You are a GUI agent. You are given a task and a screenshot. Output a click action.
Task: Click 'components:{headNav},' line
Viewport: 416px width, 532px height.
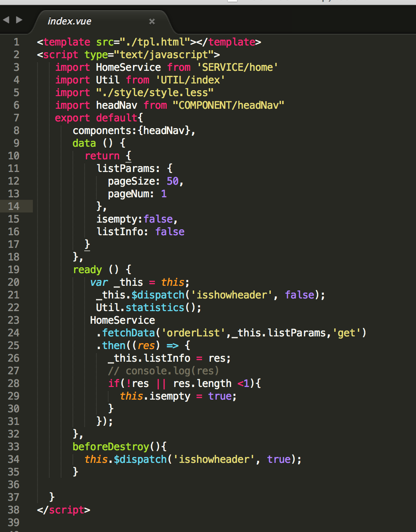click(x=134, y=130)
